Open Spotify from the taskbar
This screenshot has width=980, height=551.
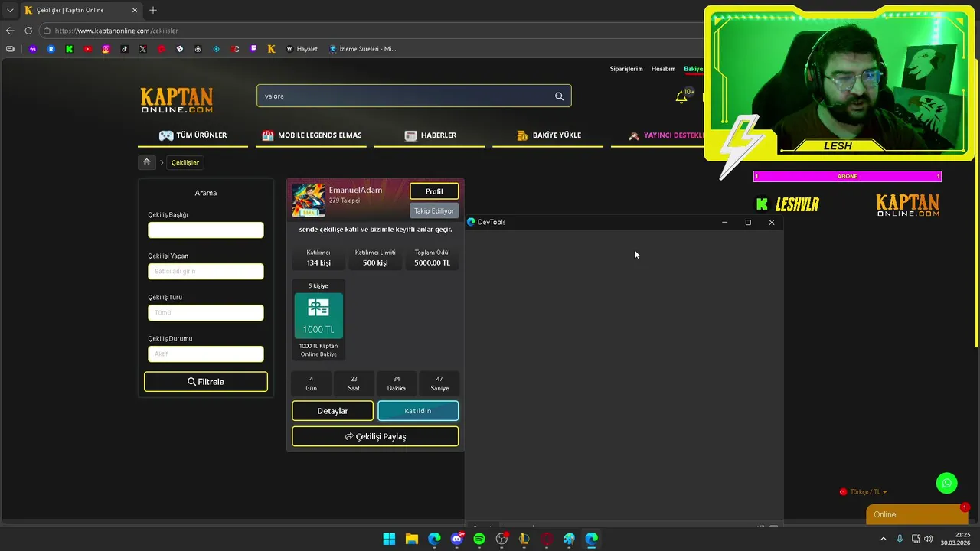point(479,539)
